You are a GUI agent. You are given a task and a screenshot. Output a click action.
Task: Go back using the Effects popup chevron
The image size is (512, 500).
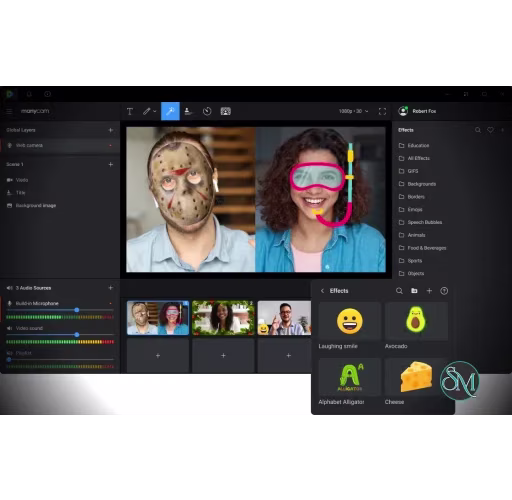pyautogui.click(x=322, y=291)
